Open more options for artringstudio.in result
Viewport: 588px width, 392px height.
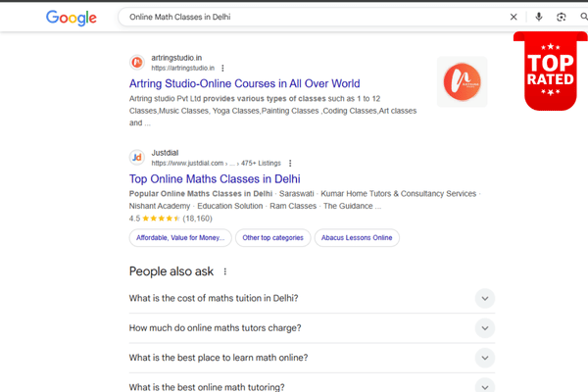(222, 68)
